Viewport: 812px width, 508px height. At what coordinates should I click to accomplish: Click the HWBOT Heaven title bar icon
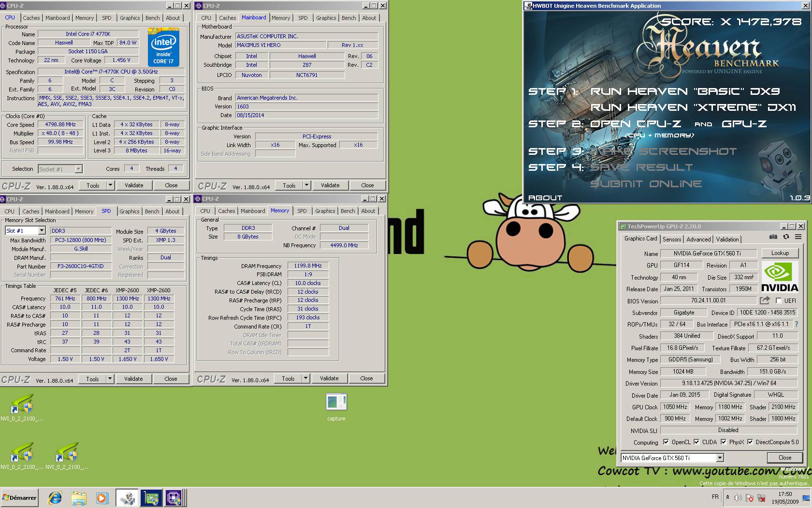[528, 6]
